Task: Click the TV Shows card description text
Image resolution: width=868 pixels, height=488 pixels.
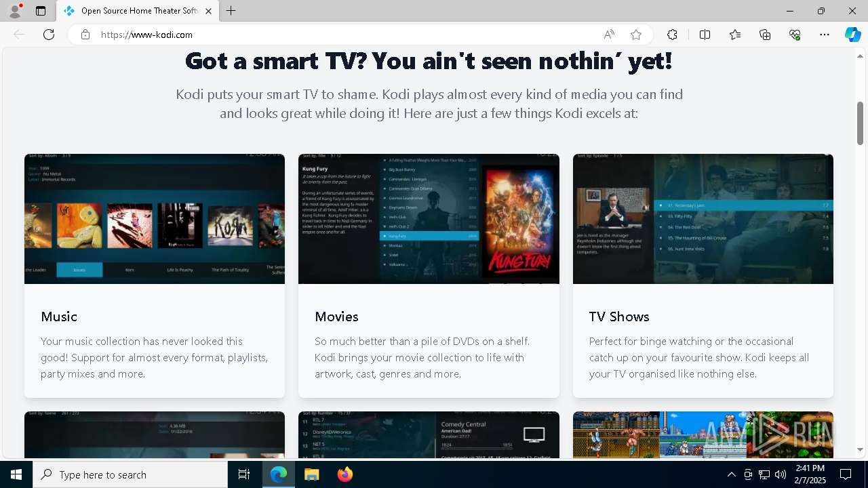Action: (x=699, y=357)
